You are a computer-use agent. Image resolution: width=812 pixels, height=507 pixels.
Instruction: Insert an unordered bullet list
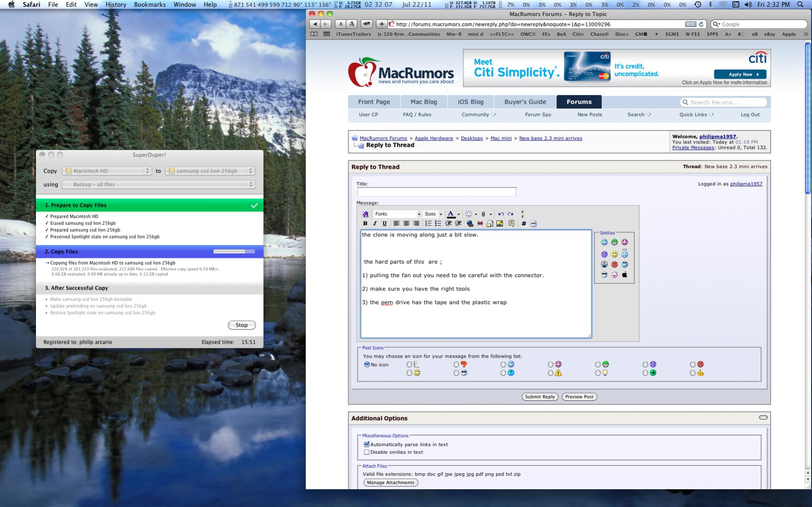tap(438, 224)
